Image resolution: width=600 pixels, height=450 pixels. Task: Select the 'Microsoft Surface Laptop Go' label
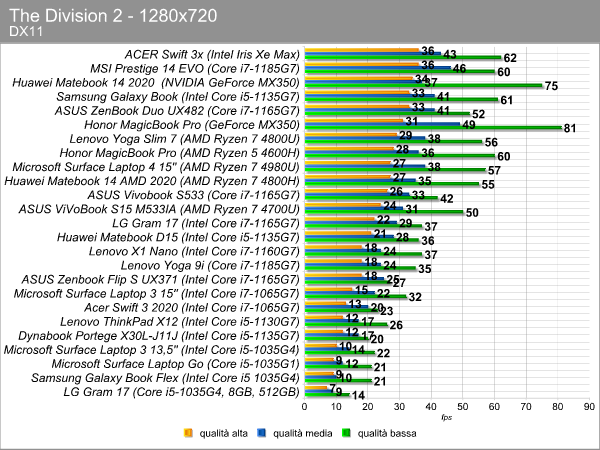pyautogui.click(x=176, y=364)
